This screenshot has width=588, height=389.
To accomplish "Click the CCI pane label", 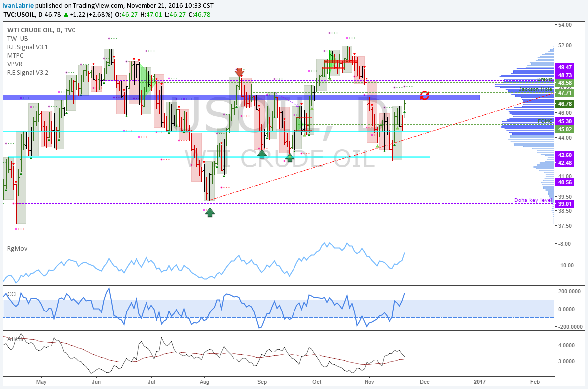I will point(12,294).
